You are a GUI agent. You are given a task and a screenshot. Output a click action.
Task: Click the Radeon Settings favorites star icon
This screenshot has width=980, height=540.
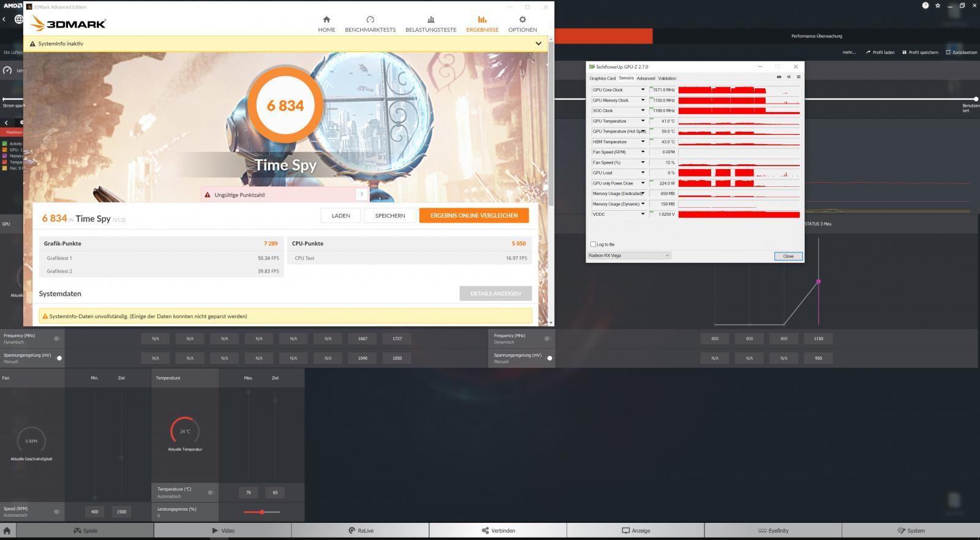point(938,6)
